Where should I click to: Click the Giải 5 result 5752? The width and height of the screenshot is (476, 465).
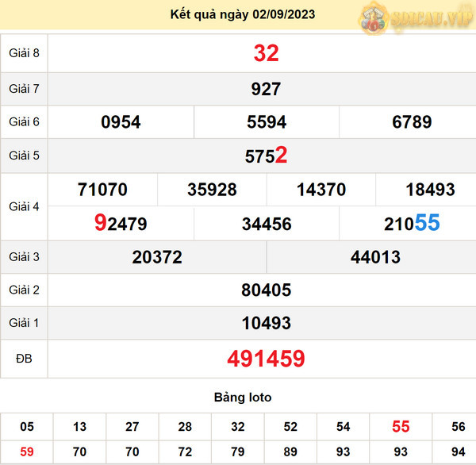tap(266, 156)
